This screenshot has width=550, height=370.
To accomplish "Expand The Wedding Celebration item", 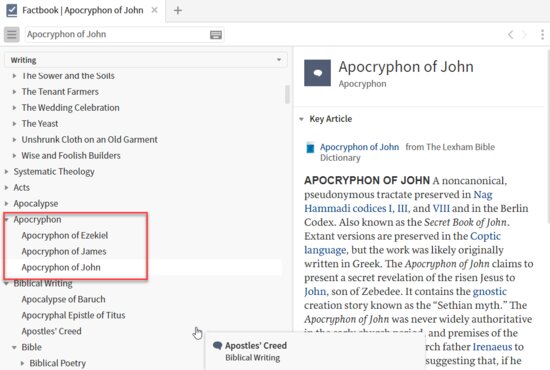I will (14, 108).
